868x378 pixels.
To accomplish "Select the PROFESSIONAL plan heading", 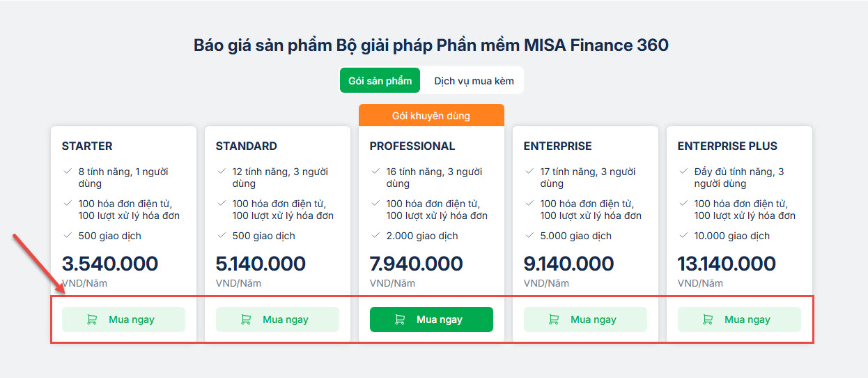I will pos(412,146).
